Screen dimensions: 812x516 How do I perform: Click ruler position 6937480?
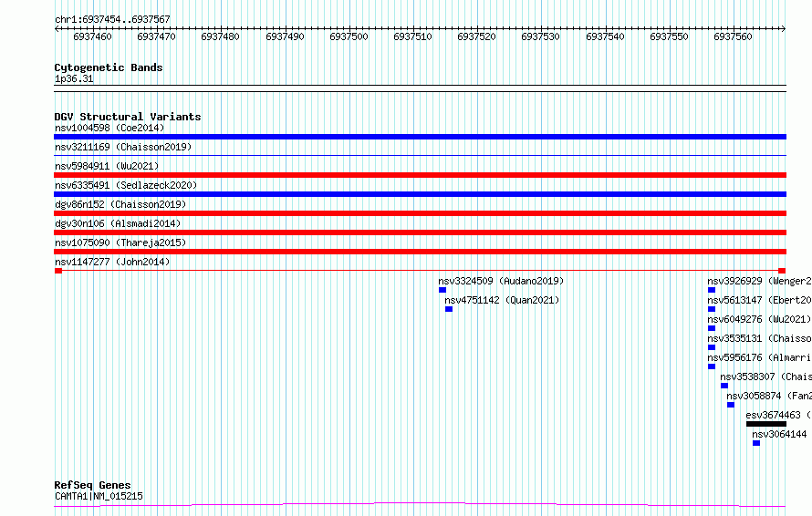point(220,36)
